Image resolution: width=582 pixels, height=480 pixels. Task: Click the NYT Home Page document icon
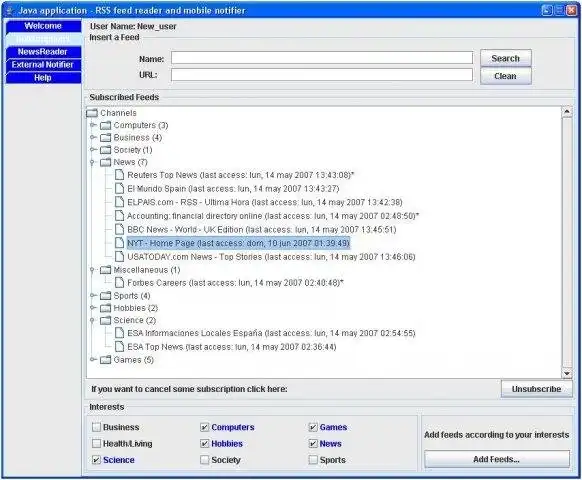(x=119, y=243)
